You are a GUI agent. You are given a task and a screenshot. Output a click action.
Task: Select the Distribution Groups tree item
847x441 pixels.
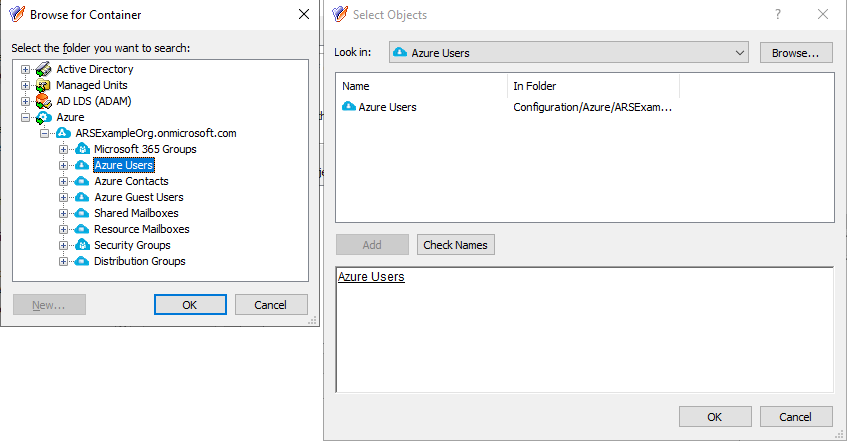tap(140, 261)
